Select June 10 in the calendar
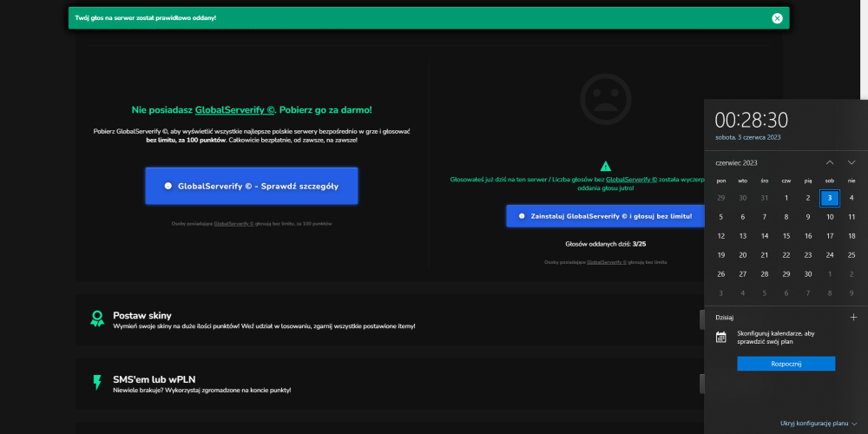 pyautogui.click(x=830, y=216)
